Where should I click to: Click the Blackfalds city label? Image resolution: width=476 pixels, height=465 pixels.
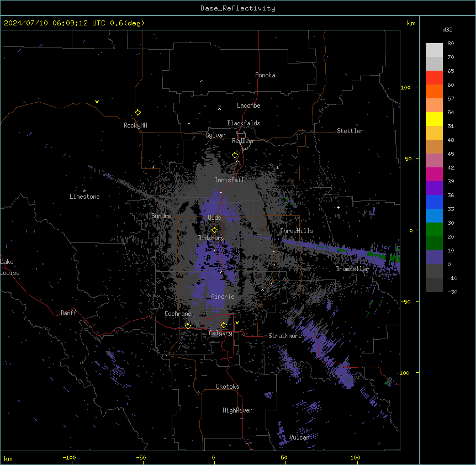244,123
